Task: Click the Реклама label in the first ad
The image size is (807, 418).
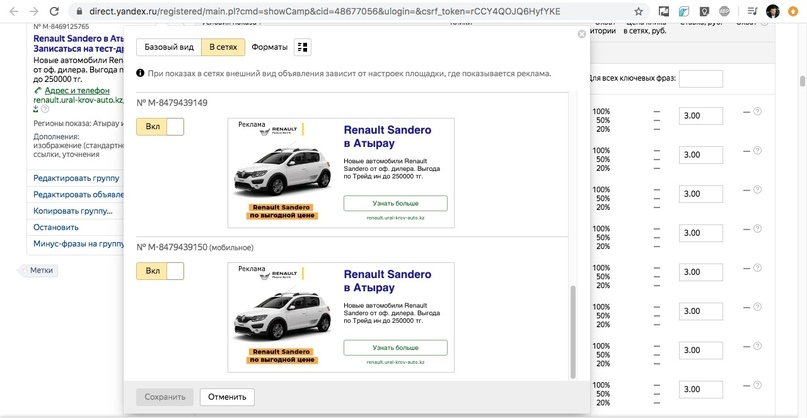Action: (252, 124)
